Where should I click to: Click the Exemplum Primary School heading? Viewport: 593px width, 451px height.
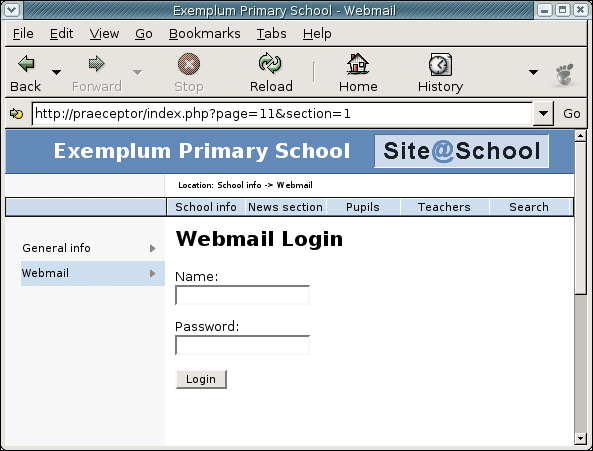[202, 151]
